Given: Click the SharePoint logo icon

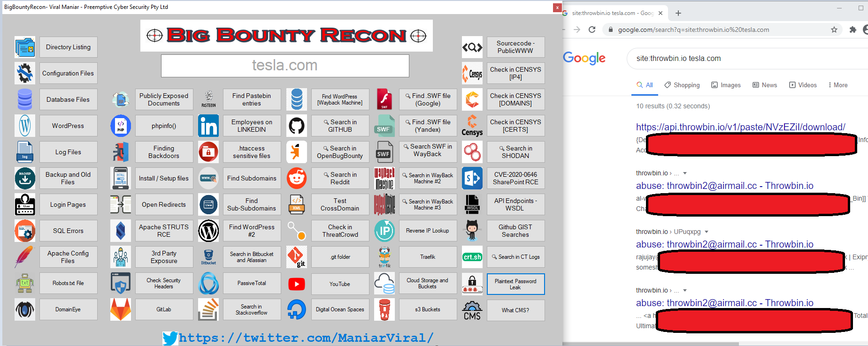Looking at the screenshot, I should (472, 178).
